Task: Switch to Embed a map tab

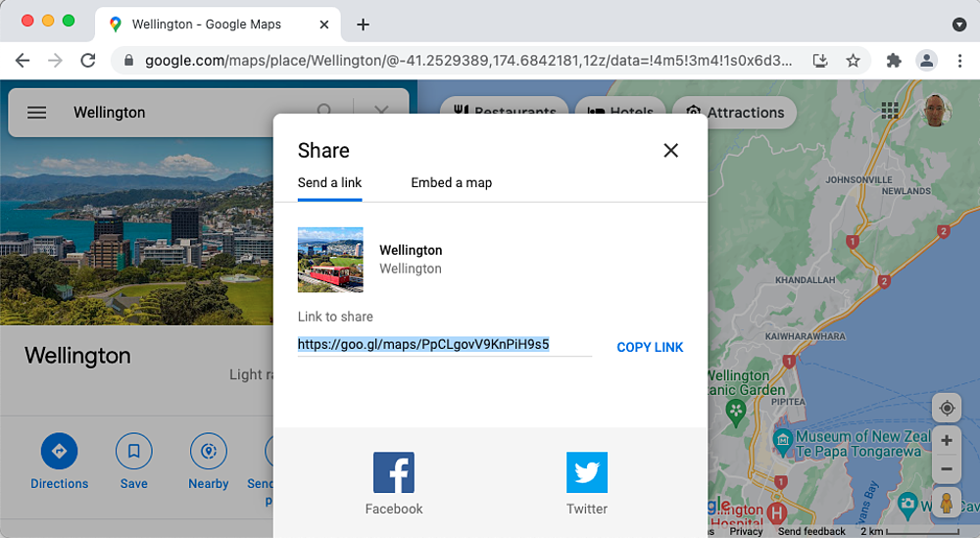Action: coord(451,182)
